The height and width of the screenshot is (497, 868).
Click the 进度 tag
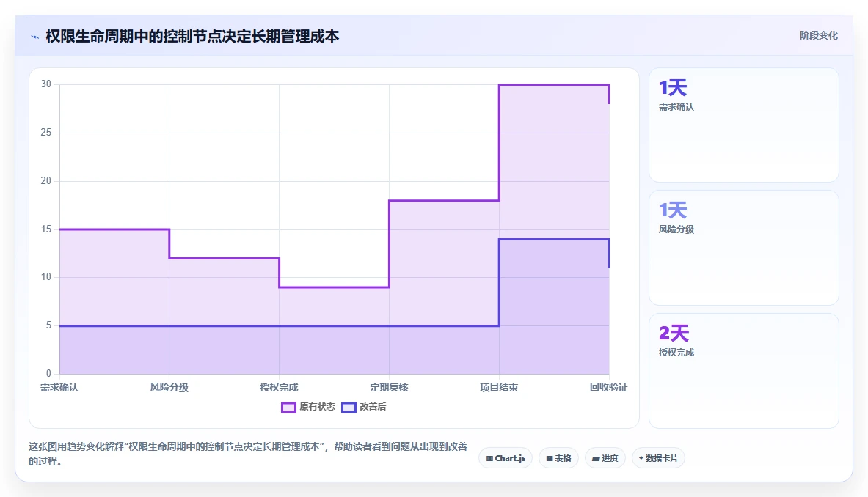(x=605, y=458)
